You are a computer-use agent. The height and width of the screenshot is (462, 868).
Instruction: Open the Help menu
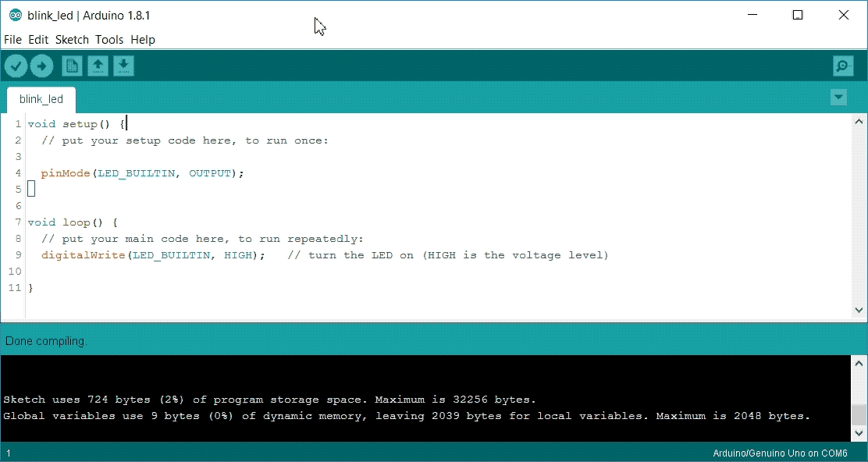tap(143, 39)
